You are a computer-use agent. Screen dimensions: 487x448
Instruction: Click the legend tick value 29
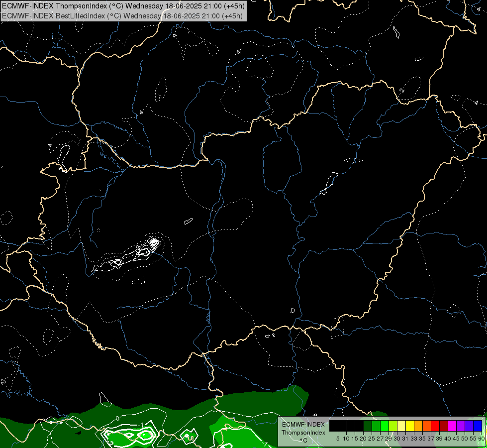[389, 439]
